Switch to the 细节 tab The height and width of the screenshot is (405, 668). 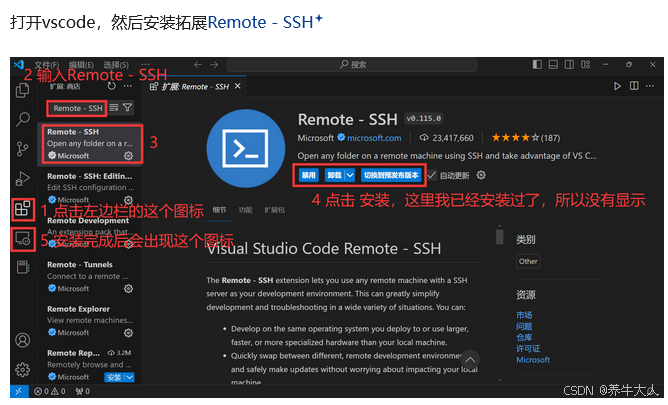coord(219,210)
